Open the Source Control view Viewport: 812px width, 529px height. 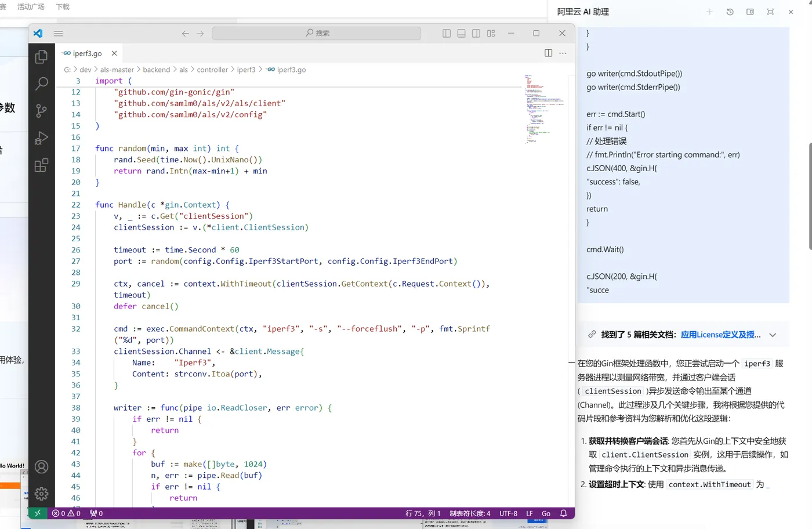41,111
